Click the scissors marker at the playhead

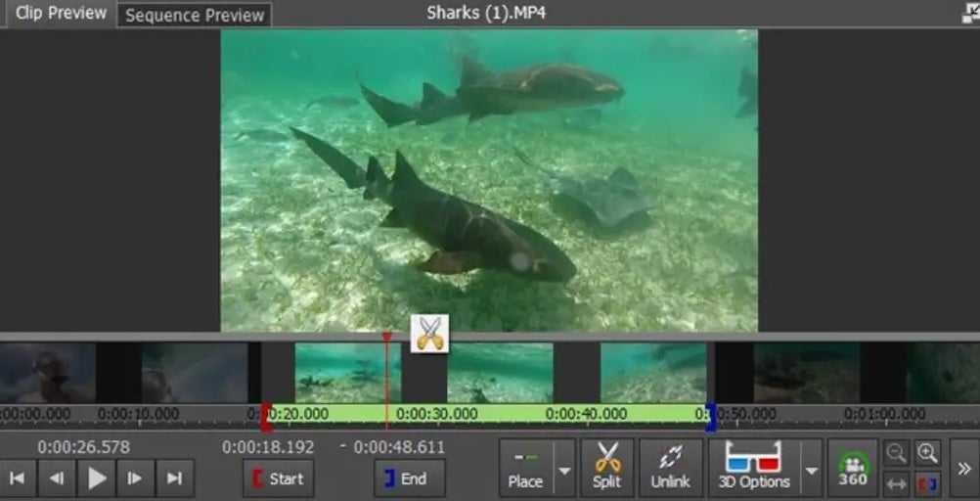pos(429,334)
